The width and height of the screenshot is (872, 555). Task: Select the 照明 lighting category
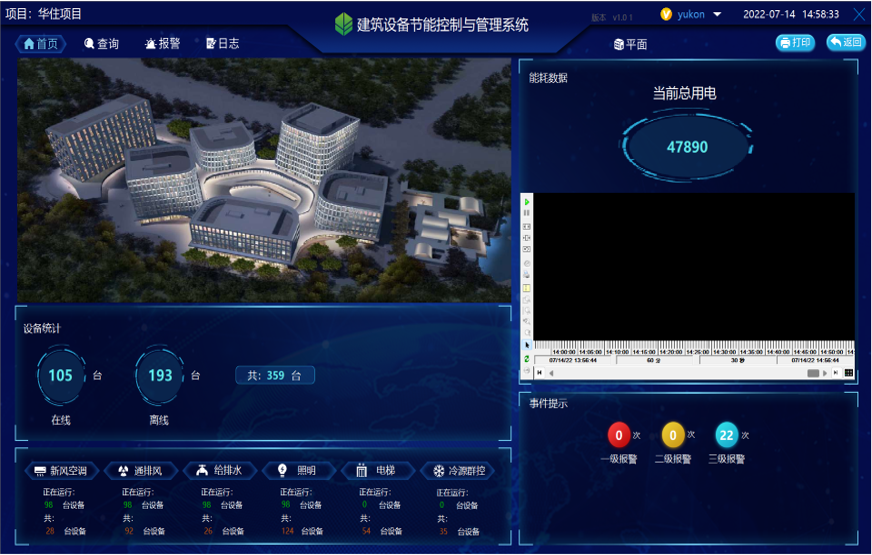pos(299,471)
